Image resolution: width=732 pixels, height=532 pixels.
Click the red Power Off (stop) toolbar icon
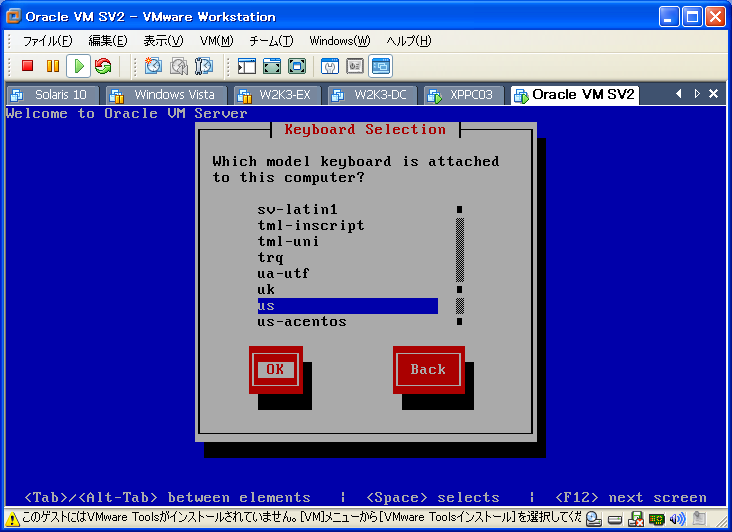click(28, 66)
